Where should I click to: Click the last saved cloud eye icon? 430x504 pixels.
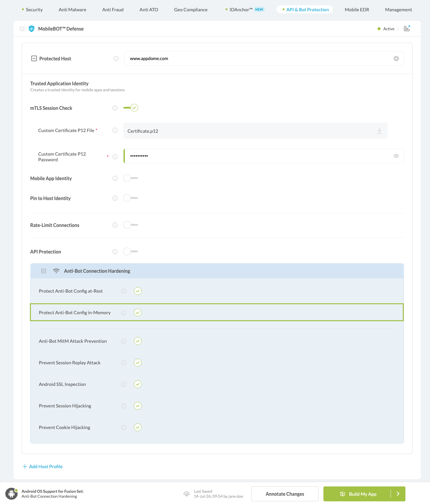(x=187, y=494)
